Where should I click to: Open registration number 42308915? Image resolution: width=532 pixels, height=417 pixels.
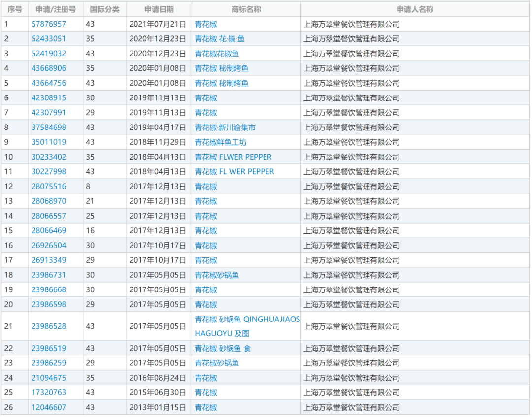point(48,97)
